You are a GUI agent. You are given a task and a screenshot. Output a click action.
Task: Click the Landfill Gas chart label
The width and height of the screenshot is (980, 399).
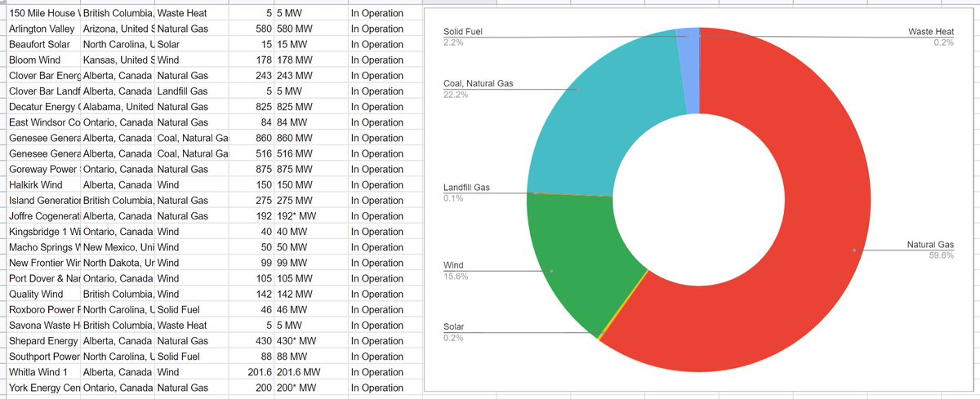click(x=465, y=188)
